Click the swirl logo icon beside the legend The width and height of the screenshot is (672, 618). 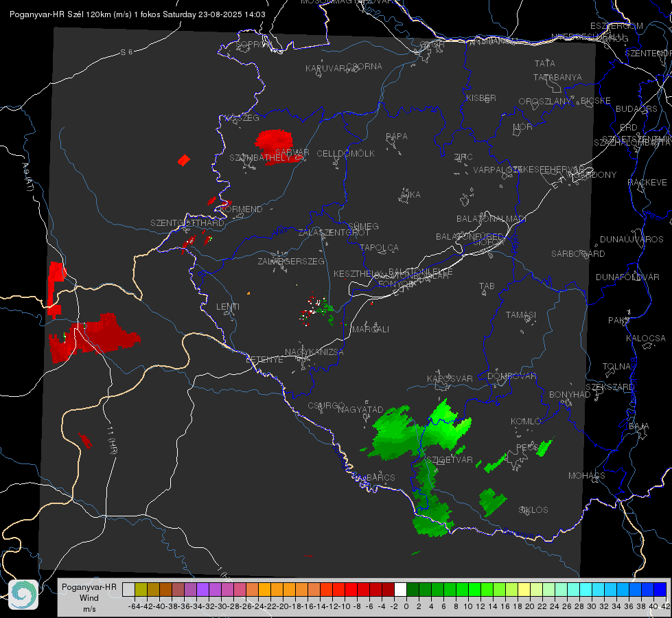[23, 595]
